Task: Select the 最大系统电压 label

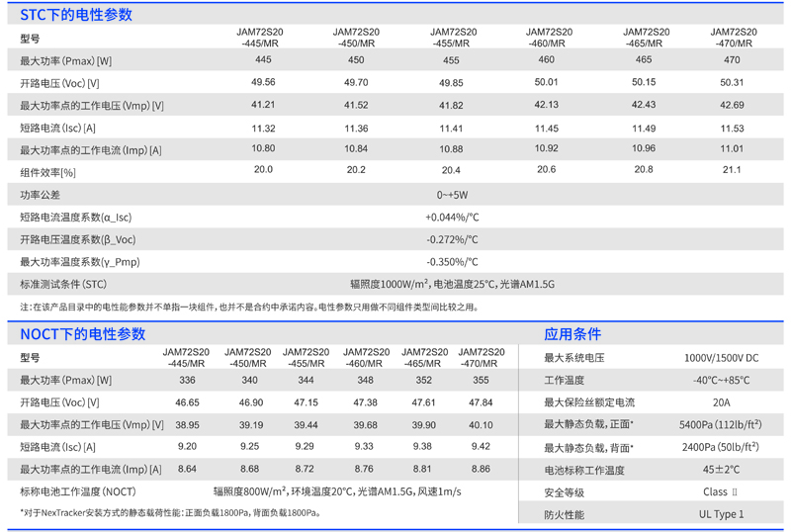Action: [x=574, y=358]
